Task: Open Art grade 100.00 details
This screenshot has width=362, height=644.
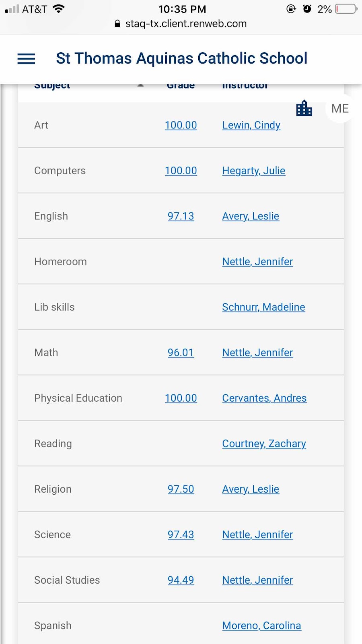Action: click(x=181, y=125)
